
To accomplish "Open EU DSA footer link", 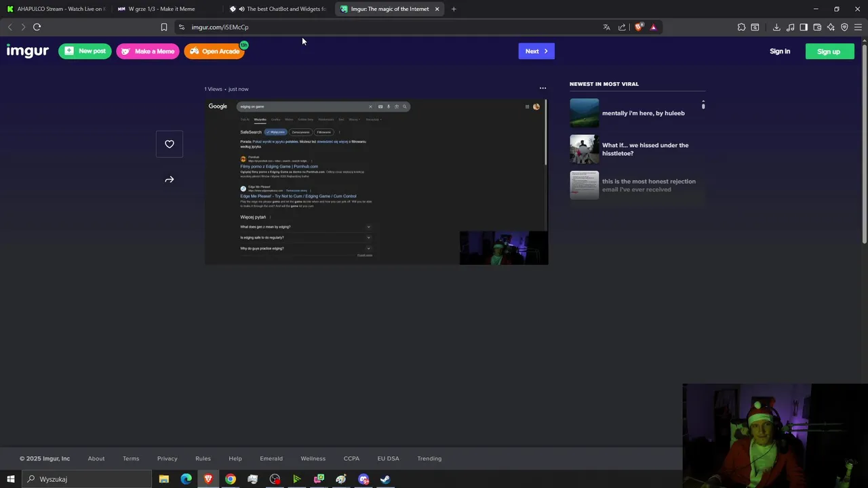I will 389,458.
